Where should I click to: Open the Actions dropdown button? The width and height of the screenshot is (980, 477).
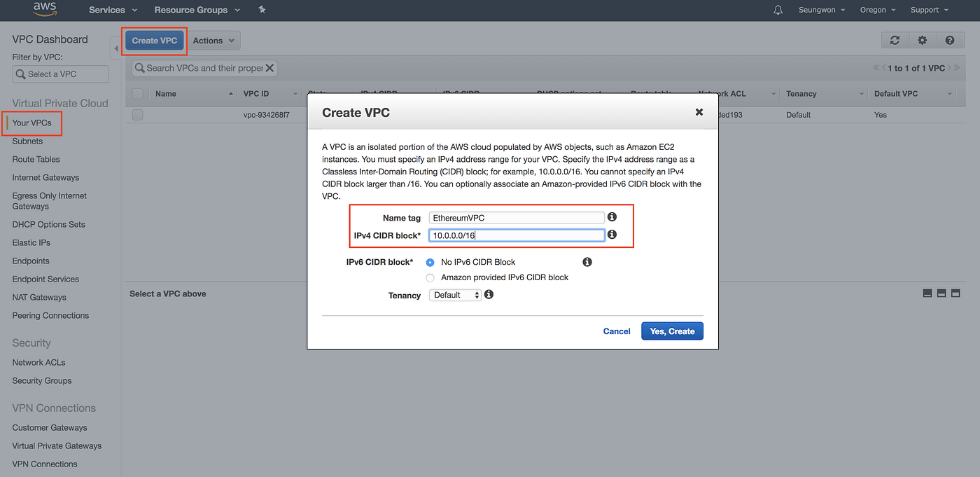(x=214, y=41)
